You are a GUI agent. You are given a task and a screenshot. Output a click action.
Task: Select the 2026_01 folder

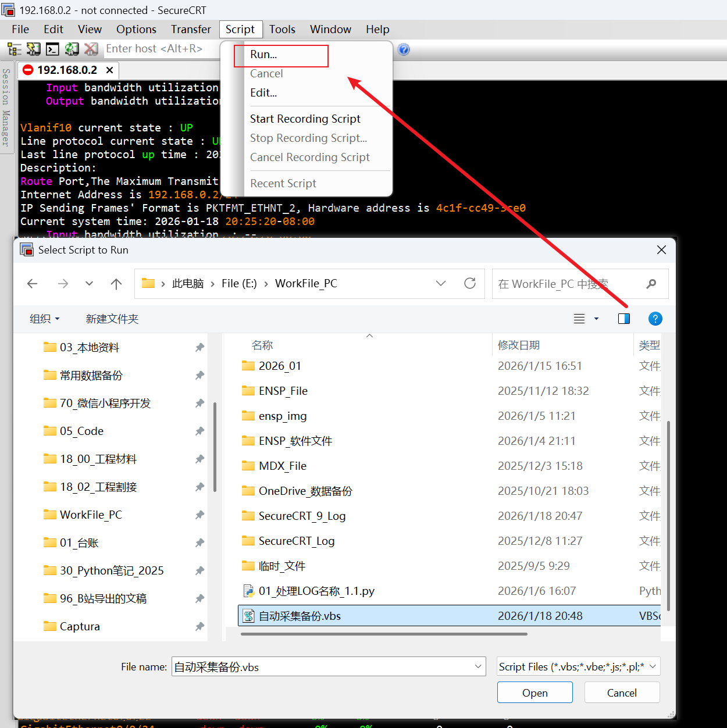[280, 366]
